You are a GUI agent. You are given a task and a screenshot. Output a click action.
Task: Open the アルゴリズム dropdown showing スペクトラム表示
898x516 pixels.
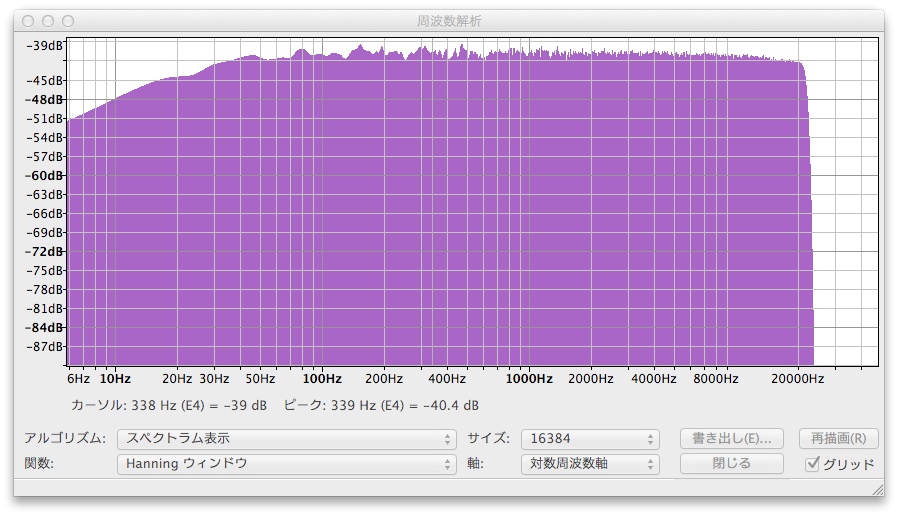click(286, 439)
